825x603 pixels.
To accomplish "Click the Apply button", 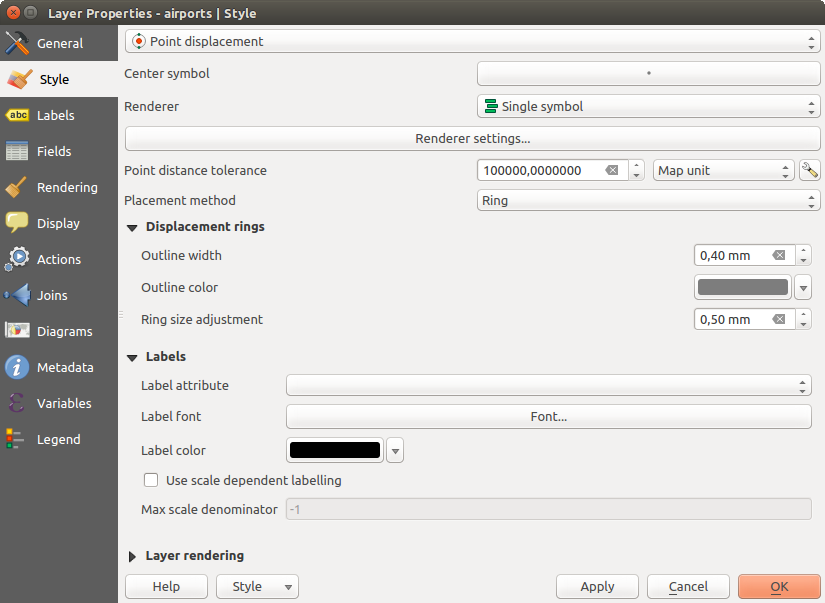I will pyautogui.click(x=597, y=587).
